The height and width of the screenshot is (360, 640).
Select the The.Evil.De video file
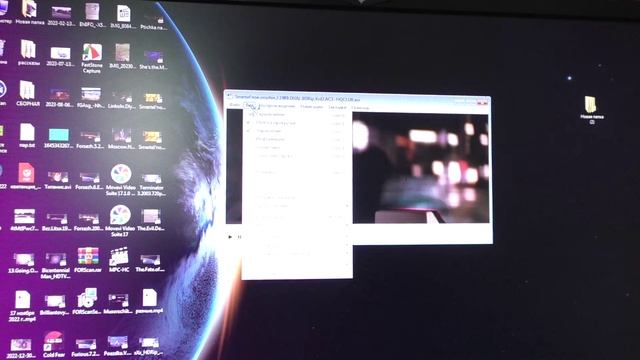point(151,220)
